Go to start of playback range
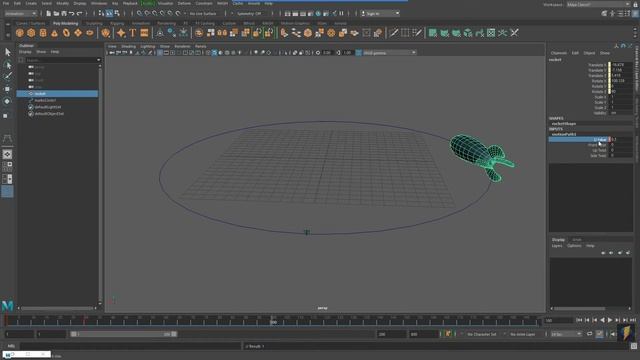Image resolution: width=640 pixels, height=360 pixels. pyautogui.click(x=579, y=320)
